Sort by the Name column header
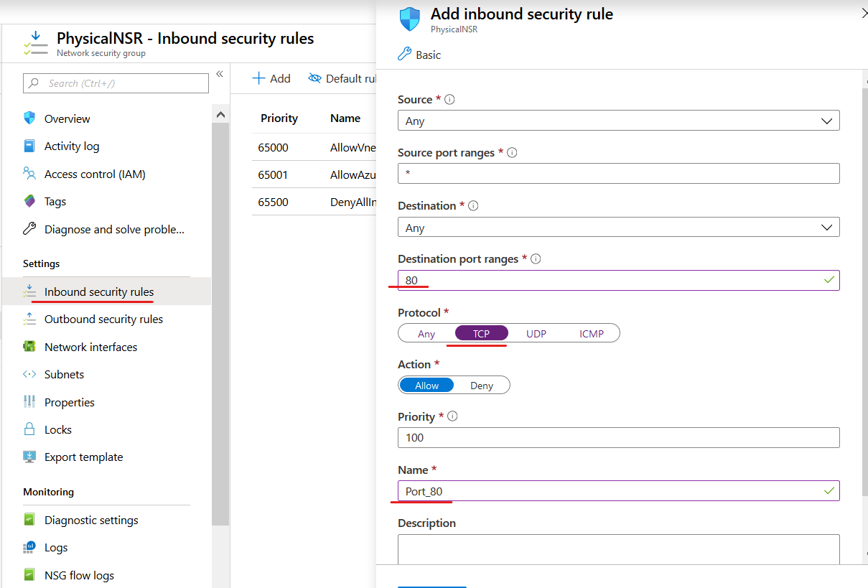Screen dimensions: 868x588 tap(345, 118)
